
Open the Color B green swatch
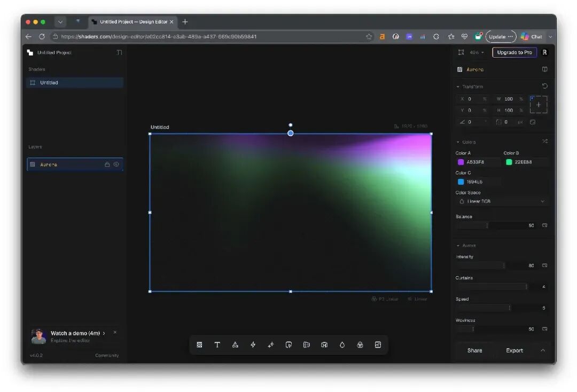(x=509, y=162)
